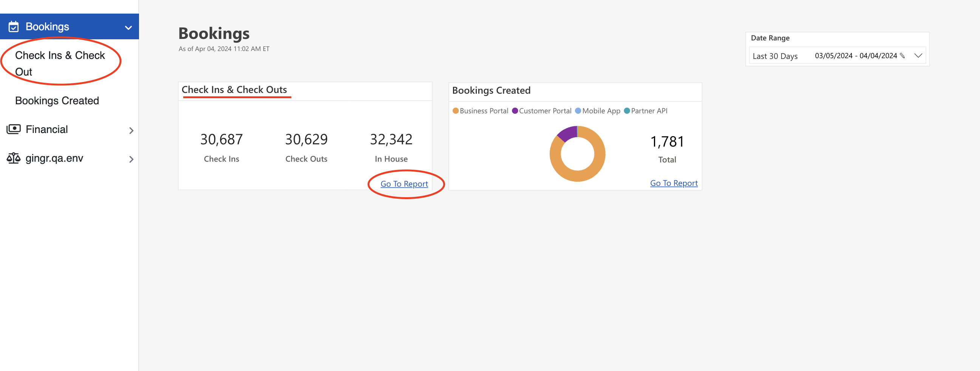Viewport: 980px width, 371px height.
Task: Click the scales icon beside gingr.qa.env
Action: 13,158
